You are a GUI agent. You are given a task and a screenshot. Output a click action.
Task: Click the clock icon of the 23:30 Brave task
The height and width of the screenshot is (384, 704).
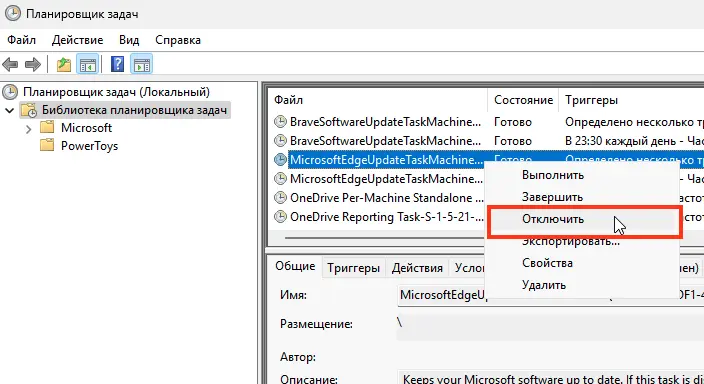tap(280, 141)
